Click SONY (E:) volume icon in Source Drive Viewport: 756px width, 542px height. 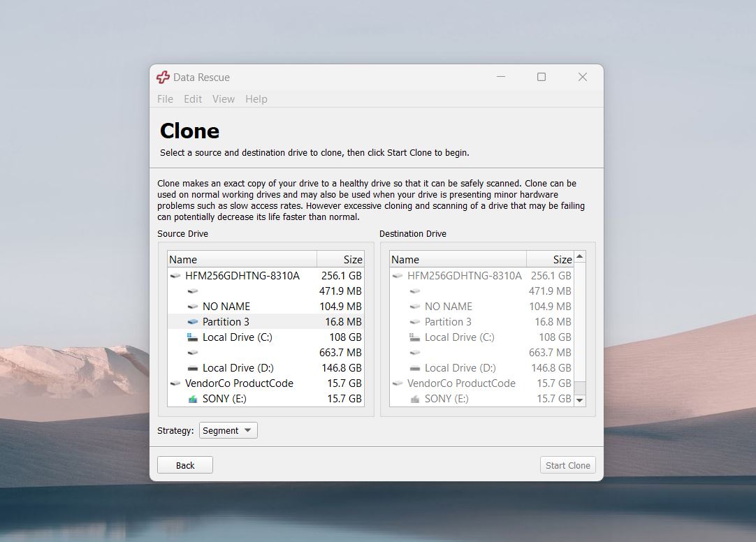coord(193,399)
